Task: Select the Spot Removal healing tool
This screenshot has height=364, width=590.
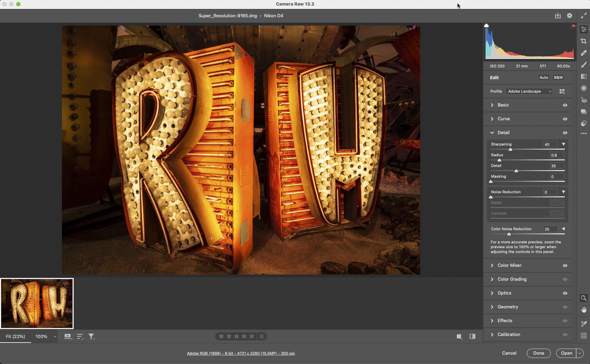Action: [583, 53]
